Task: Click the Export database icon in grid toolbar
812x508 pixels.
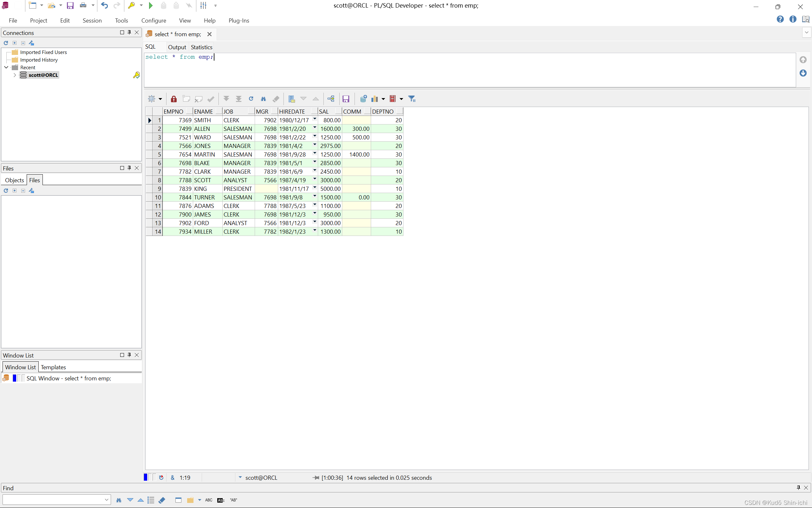Action: 363,99
